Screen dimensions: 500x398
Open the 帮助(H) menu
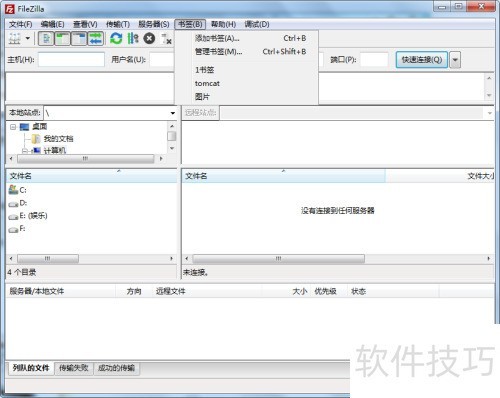[x=223, y=24]
